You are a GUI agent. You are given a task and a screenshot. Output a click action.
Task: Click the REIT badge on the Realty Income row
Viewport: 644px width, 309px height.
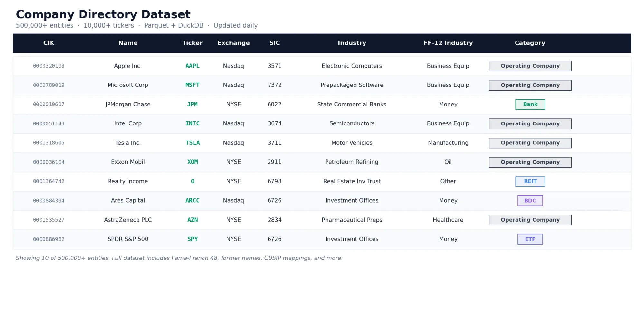[530, 181]
